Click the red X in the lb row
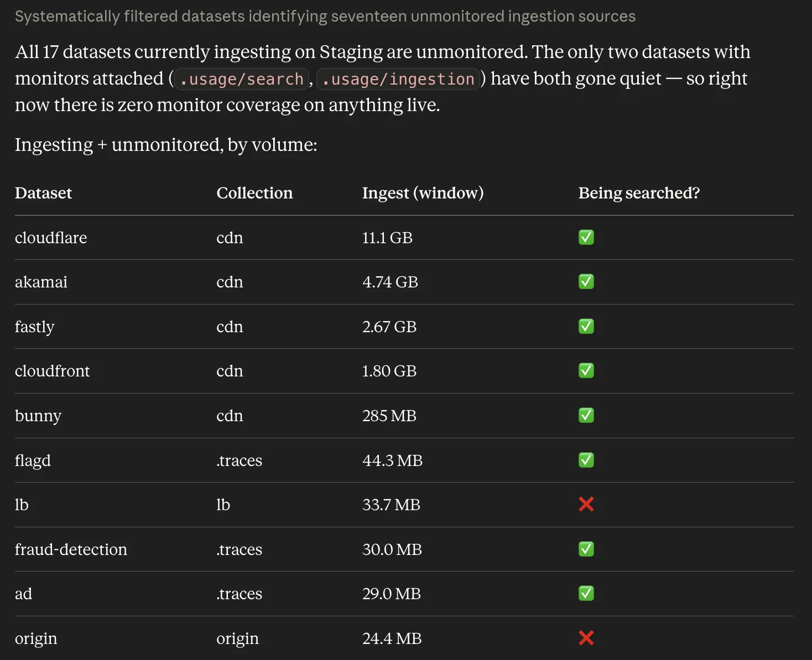 point(586,504)
